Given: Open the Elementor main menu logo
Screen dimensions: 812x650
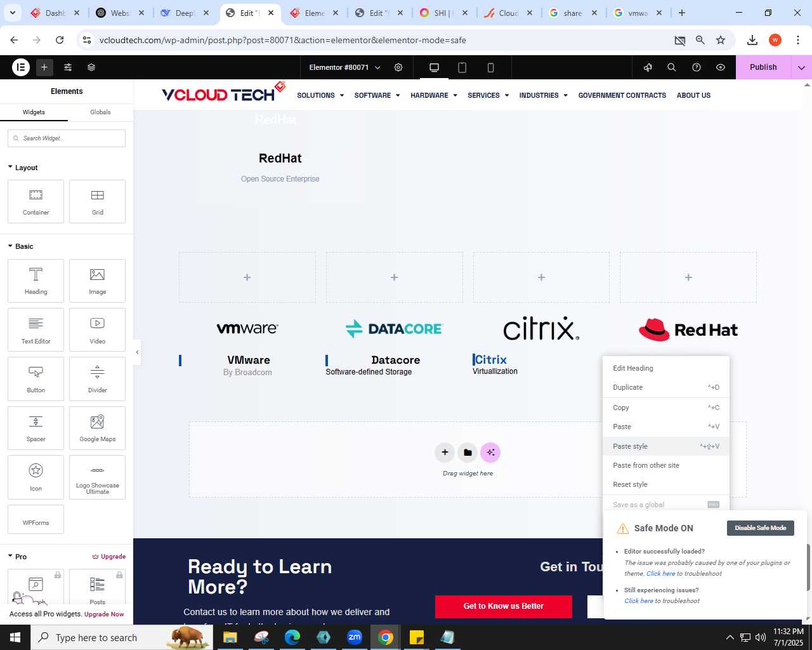Looking at the screenshot, I should pyautogui.click(x=21, y=67).
